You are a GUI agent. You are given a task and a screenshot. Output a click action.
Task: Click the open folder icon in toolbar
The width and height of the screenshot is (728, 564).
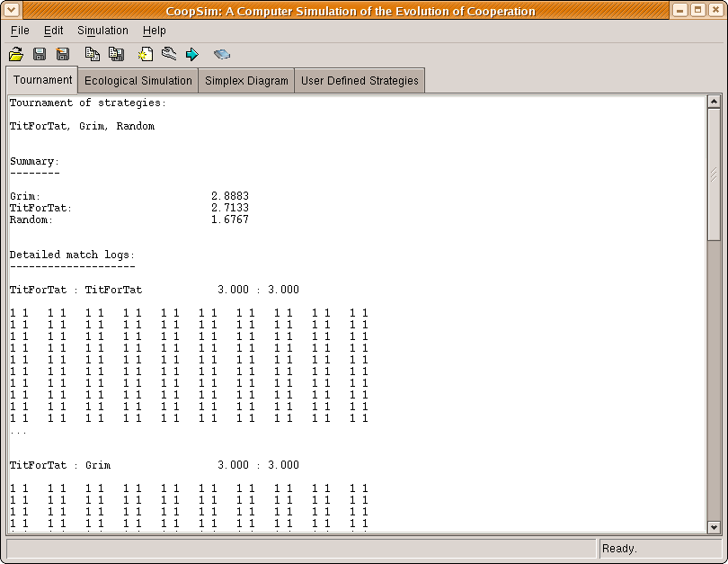pyautogui.click(x=16, y=54)
